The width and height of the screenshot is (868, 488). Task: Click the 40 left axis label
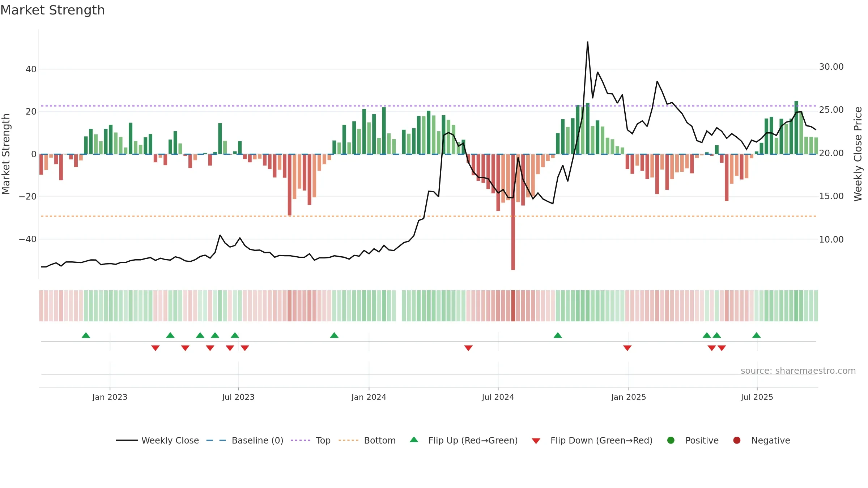coord(31,69)
